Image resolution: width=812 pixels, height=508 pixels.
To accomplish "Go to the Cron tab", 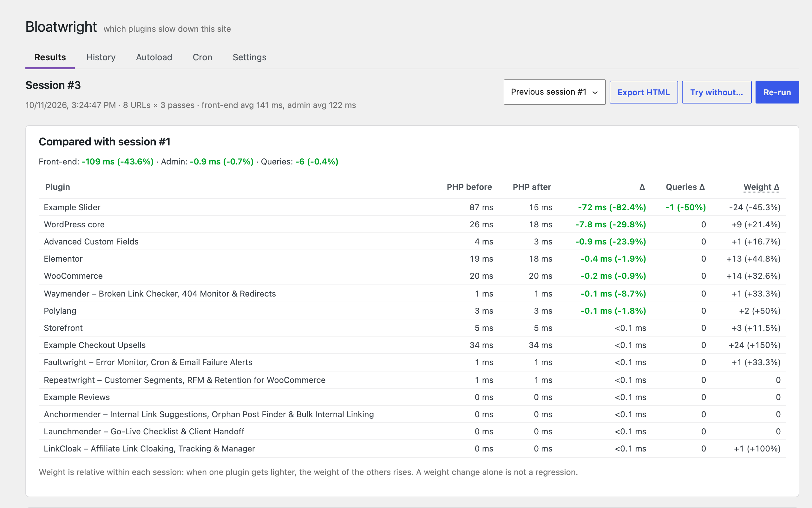I will pos(202,57).
